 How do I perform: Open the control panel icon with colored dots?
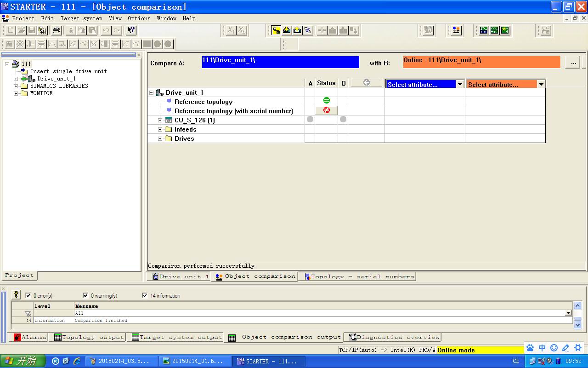click(x=456, y=30)
